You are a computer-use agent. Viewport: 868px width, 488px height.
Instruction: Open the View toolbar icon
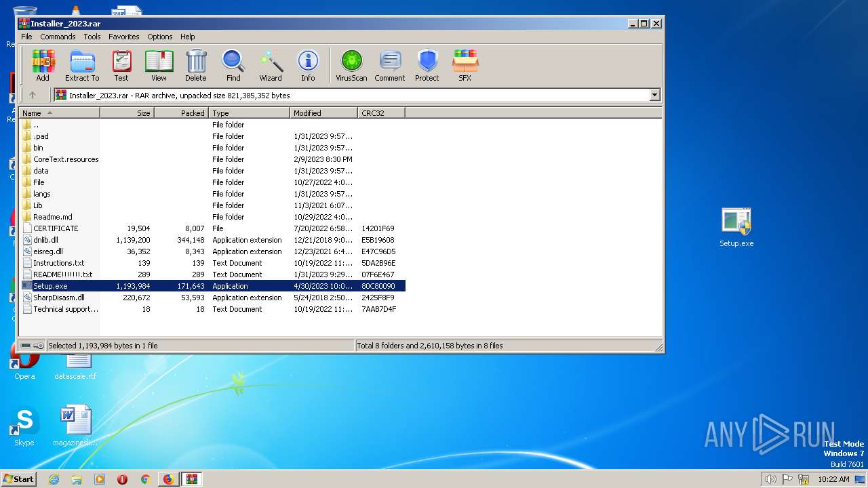click(x=159, y=66)
